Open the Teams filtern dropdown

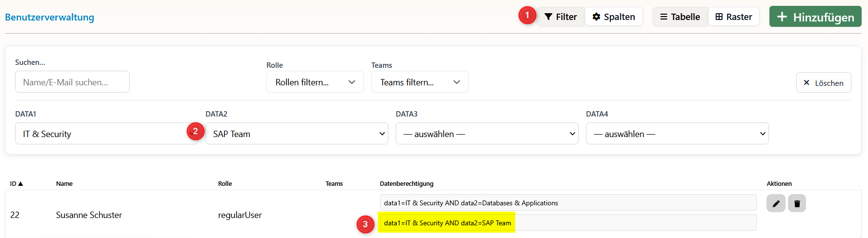[420, 82]
